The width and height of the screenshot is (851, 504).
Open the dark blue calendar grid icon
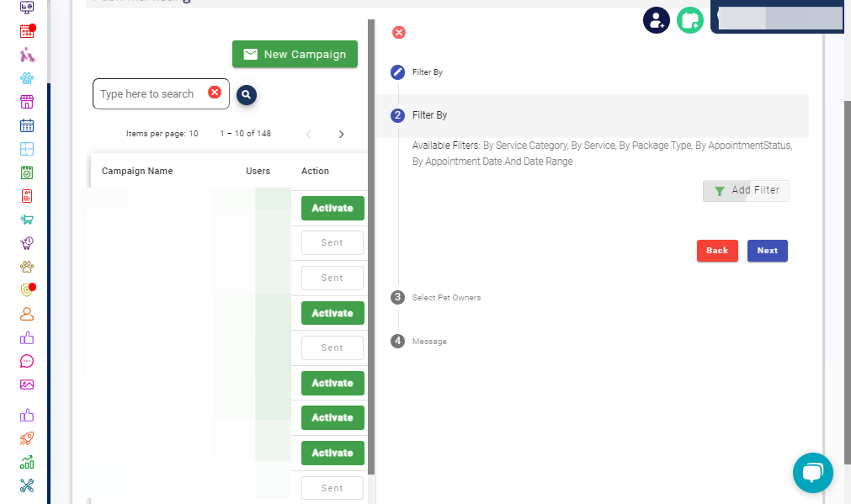(x=27, y=125)
